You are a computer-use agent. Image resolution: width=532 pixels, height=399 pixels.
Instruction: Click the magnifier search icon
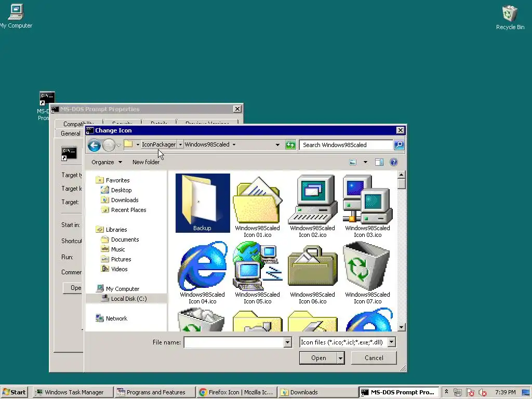(x=399, y=145)
